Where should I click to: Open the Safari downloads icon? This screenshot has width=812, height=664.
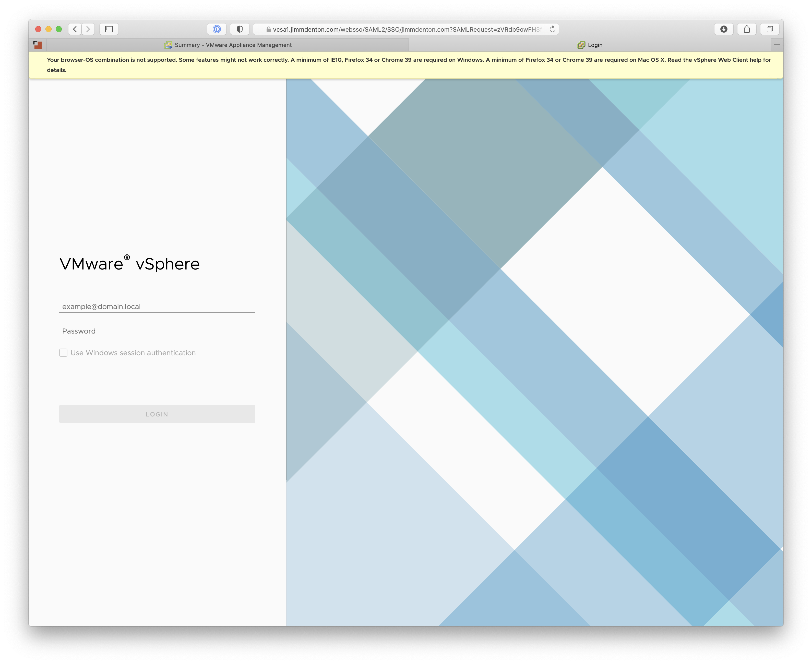[x=724, y=29]
